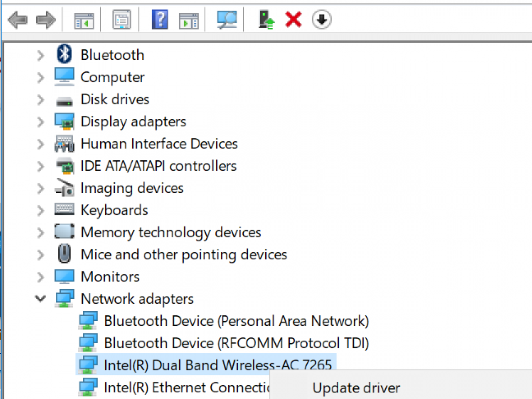Select Human Interface Devices label
Viewport: 532px width, 399px height.
pos(159,144)
